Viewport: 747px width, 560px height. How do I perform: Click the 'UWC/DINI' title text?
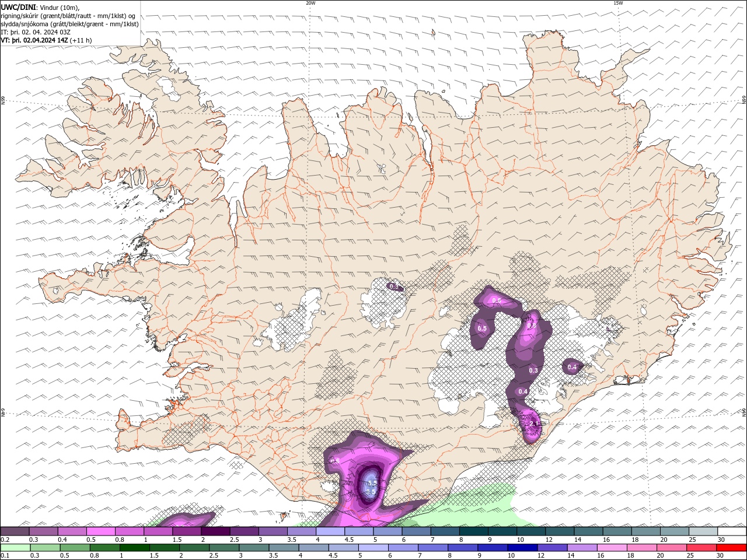(x=18, y=7)
